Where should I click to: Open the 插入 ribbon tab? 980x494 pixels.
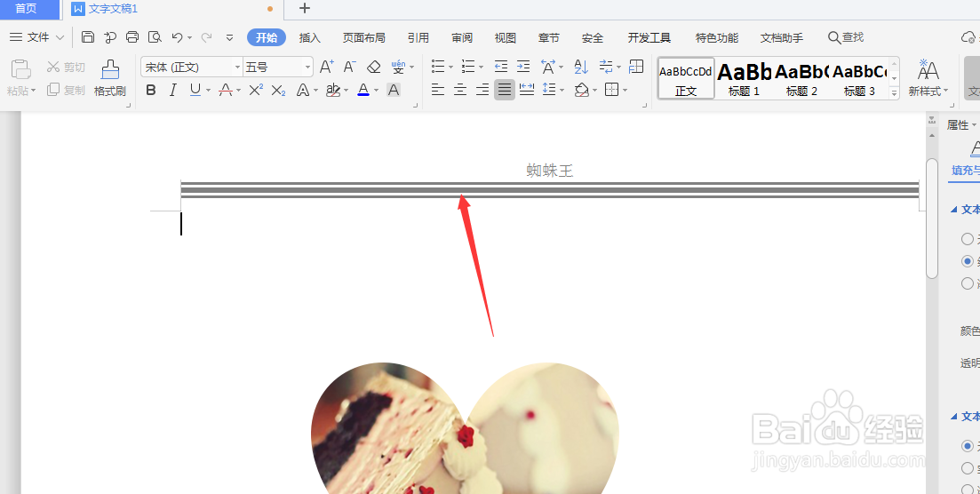(x=310, y=37)
